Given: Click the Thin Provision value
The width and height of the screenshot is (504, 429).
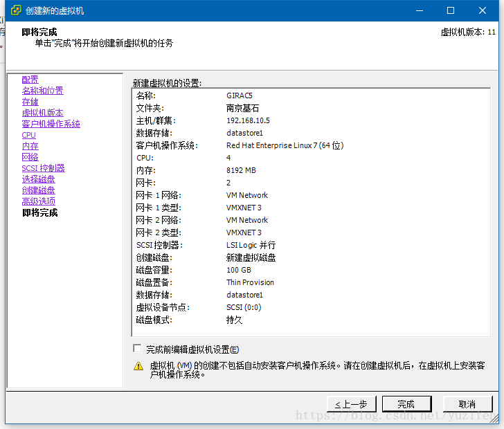Looking at the screenshot, I should coord(250,282).
